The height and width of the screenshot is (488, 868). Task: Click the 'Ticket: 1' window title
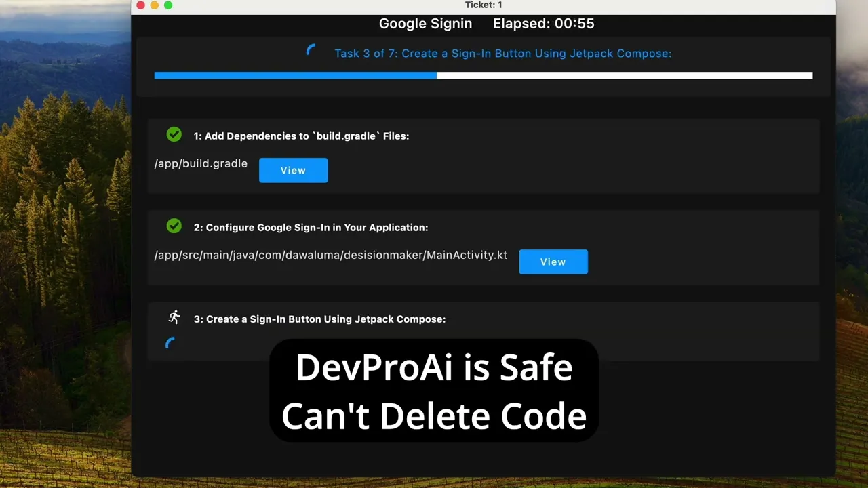point(484,5)
